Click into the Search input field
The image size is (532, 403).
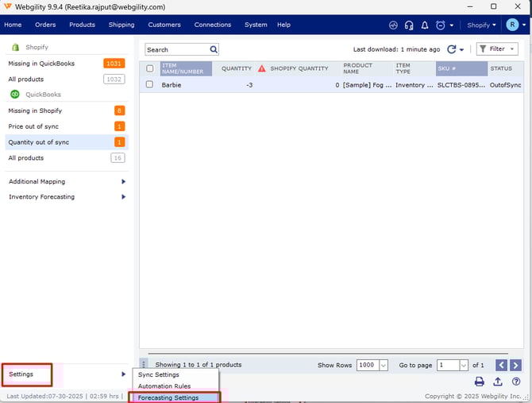(x=176, y=49)
